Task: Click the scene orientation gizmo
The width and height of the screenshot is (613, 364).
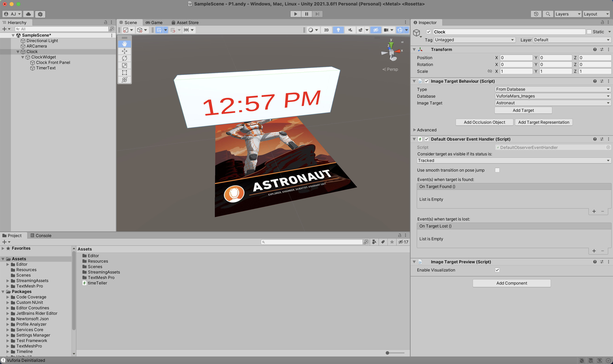Action: tap(392, 52)
